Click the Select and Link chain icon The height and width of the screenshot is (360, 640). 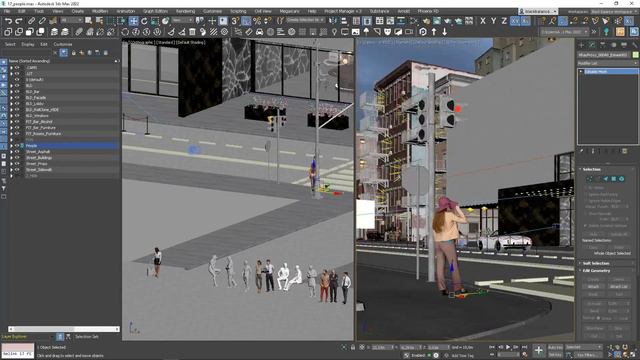(31, 21)
